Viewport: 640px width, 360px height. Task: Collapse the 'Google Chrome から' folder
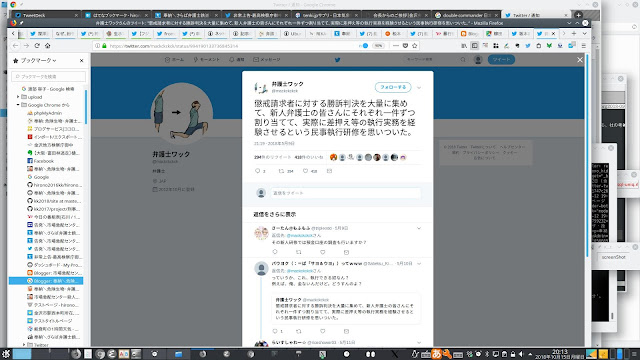[18, 105]
